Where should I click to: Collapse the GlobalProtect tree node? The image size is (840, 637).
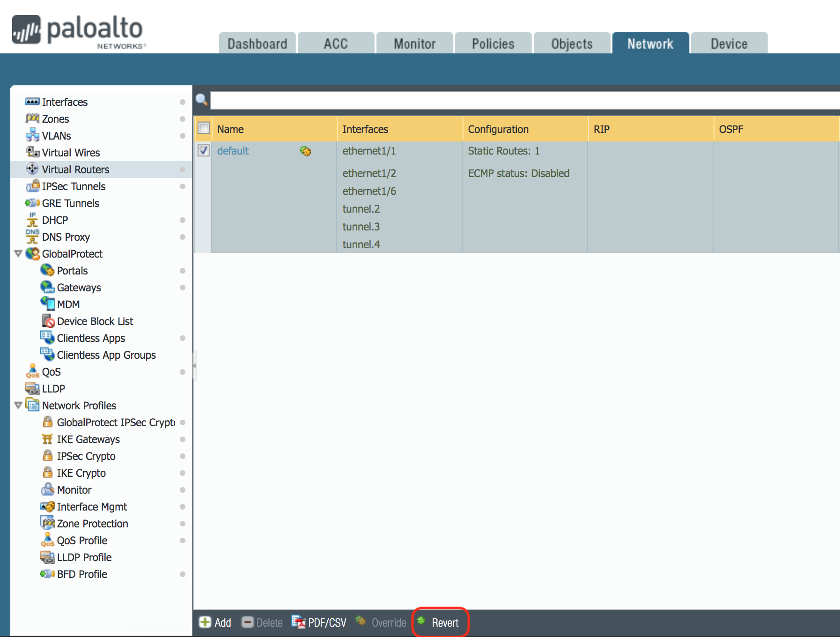tap(18, 253)
